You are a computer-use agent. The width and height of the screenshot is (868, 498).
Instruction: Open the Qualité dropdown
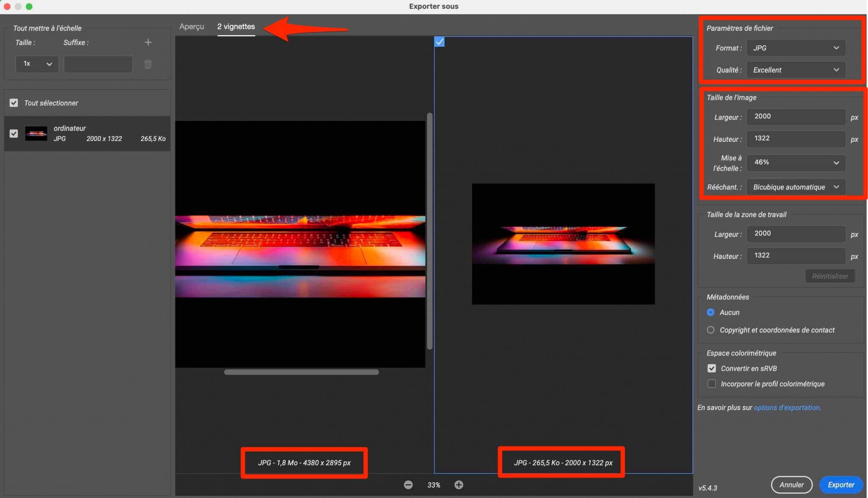[795, 70]
